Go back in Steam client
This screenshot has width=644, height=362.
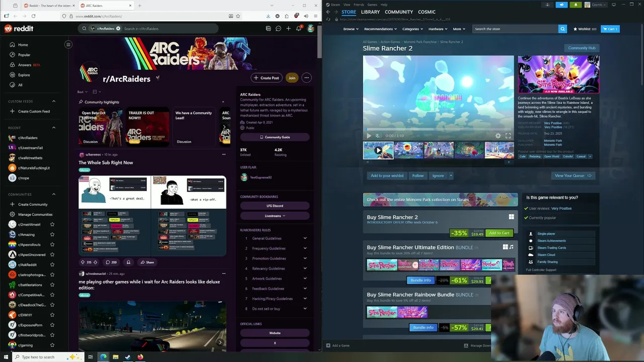tap(328, 12)
